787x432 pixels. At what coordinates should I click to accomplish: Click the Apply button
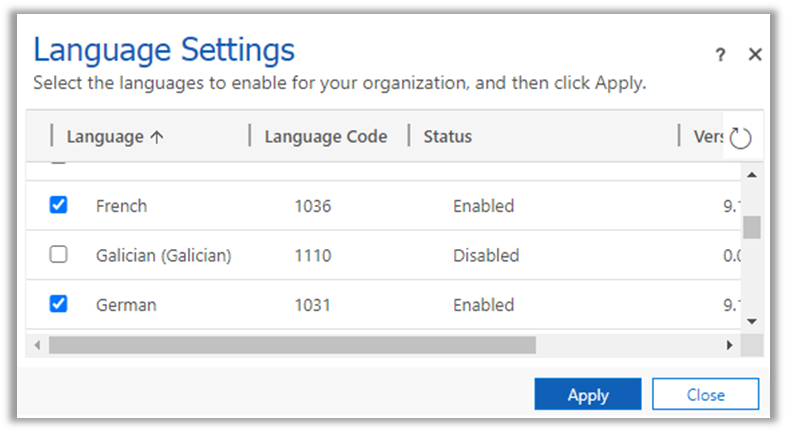tap(588, 395)
